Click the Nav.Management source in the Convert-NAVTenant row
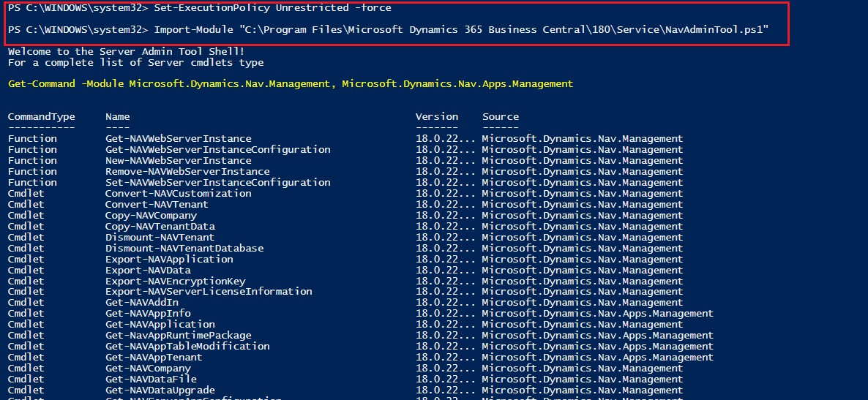868x400 pixels. 583,204
